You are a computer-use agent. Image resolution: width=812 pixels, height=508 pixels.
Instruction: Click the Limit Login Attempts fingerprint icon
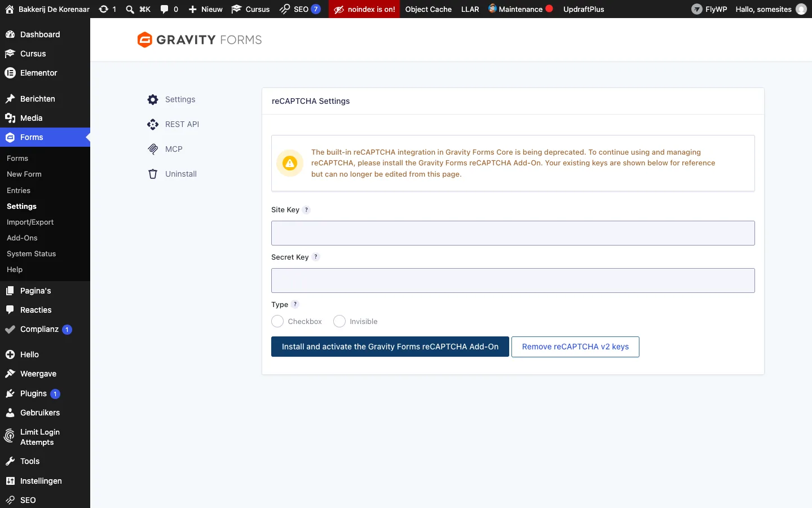point(9,436)
